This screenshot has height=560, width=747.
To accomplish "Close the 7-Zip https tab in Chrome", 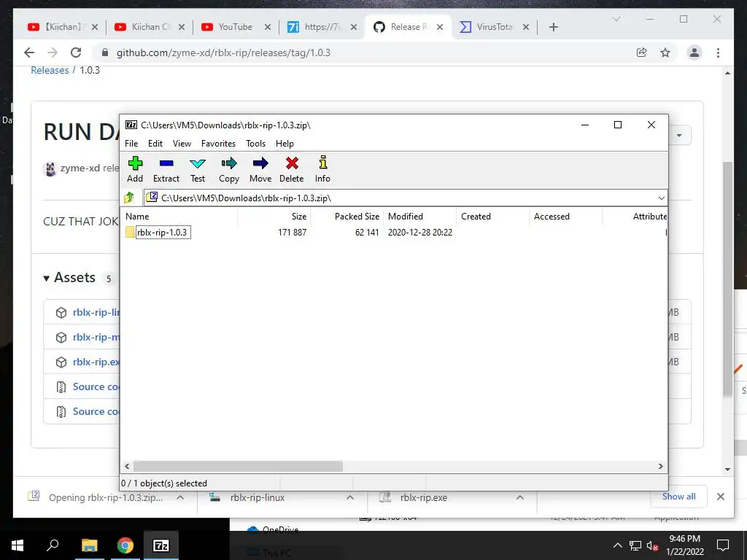I will [x=354, y=27].
